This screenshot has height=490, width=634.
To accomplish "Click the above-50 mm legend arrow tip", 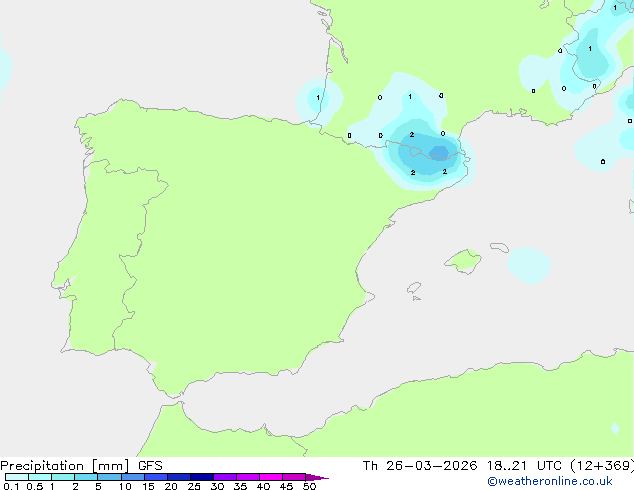I will pyautogui.click(x=317, y=477).
